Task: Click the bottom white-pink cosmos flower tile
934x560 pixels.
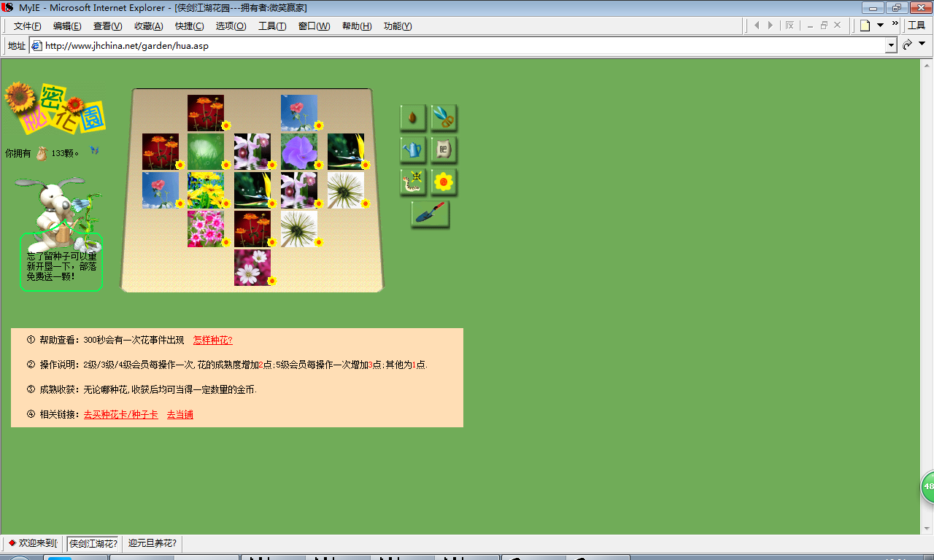Action: 252,268
